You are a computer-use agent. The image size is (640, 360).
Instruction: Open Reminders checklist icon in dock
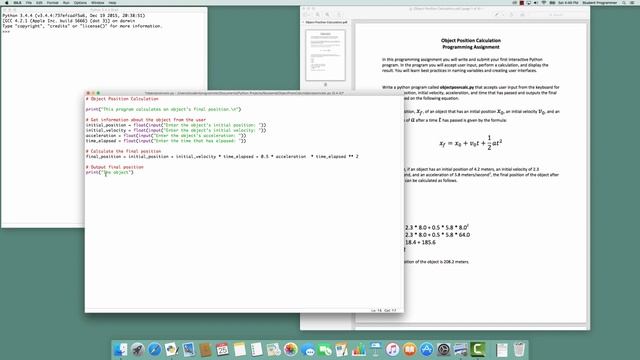[256, 350]
